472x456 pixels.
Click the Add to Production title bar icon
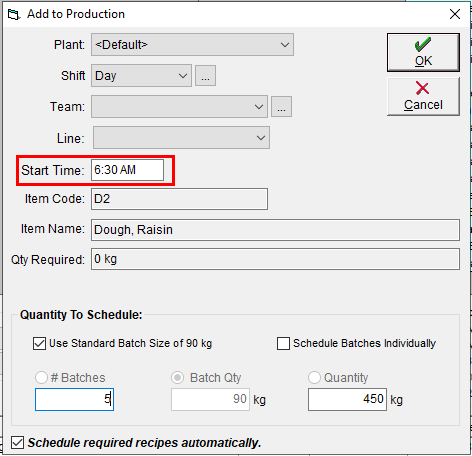[x=14, y=14]
